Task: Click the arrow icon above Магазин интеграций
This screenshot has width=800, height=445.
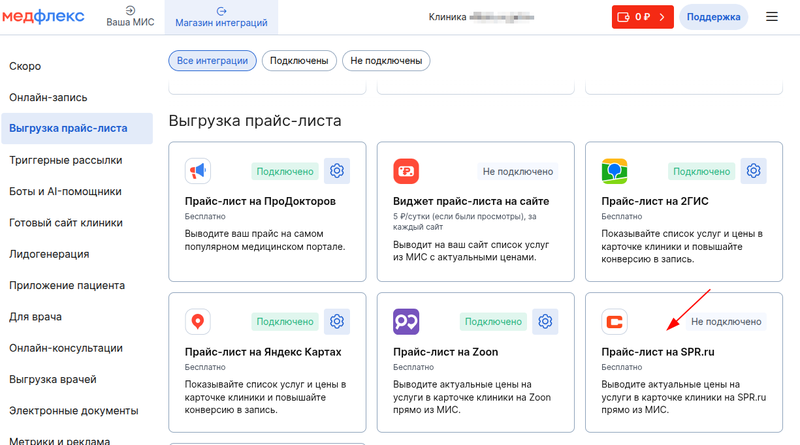Action: click(221, 11)
